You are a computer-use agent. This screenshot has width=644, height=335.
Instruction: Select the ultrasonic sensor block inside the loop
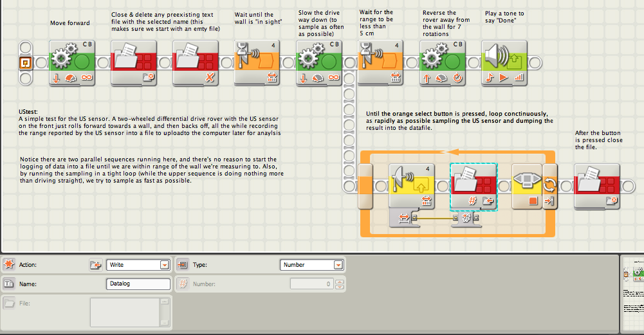click(x=412, y=186)
